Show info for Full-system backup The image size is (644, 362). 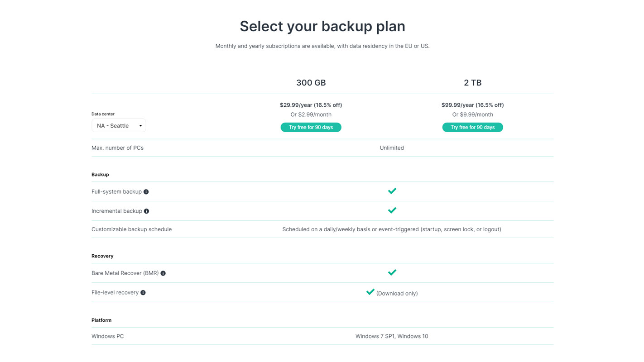(146, 192)
